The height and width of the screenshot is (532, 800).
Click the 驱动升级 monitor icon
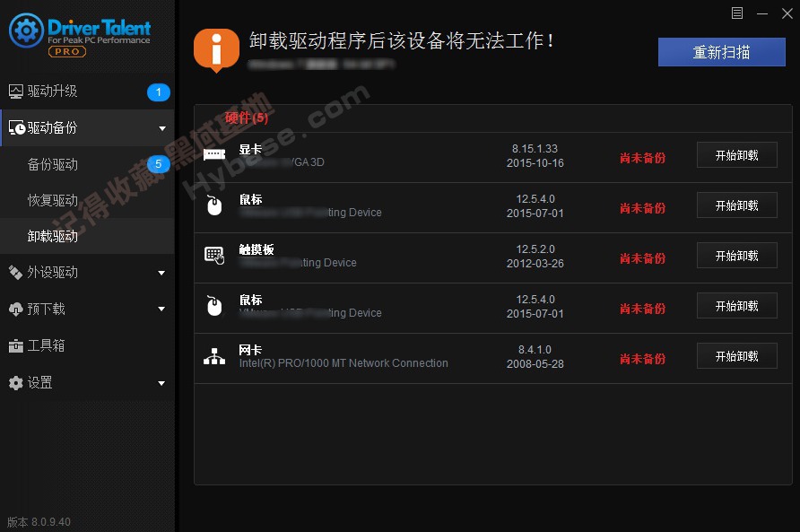(x=16, y=92)
